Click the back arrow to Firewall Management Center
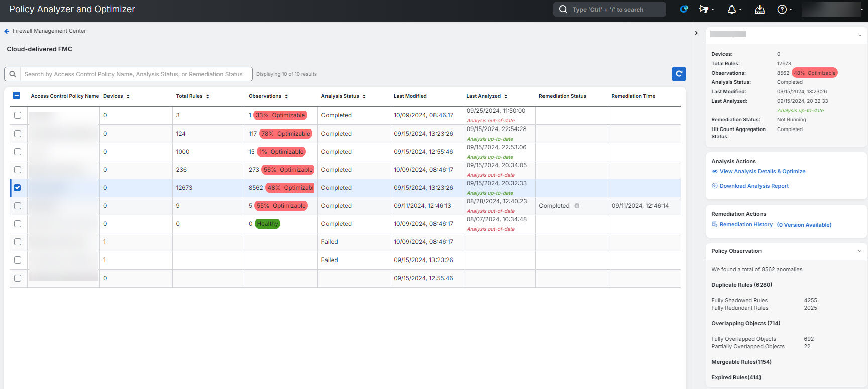The image size is (868, 389). (7, 31)
